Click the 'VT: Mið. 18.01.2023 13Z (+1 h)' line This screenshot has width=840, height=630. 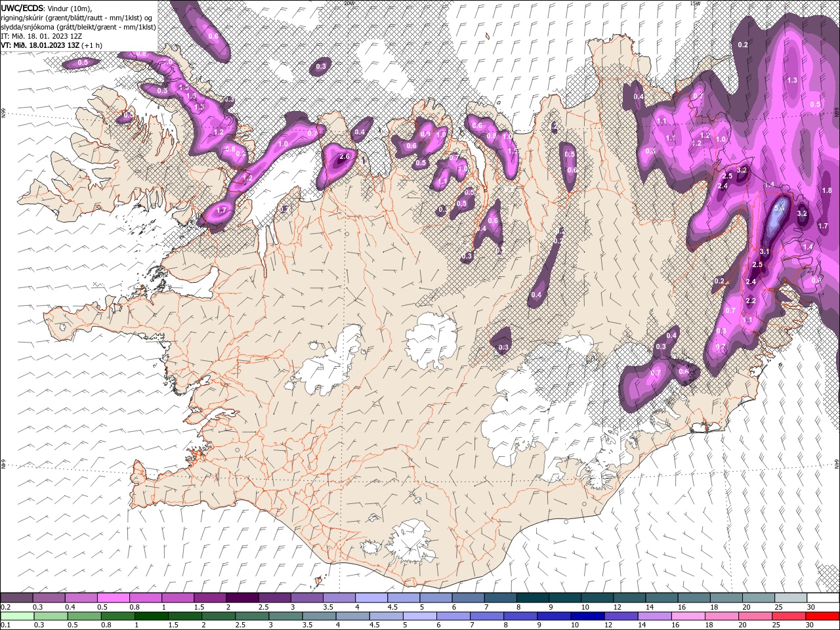(51, 45)
